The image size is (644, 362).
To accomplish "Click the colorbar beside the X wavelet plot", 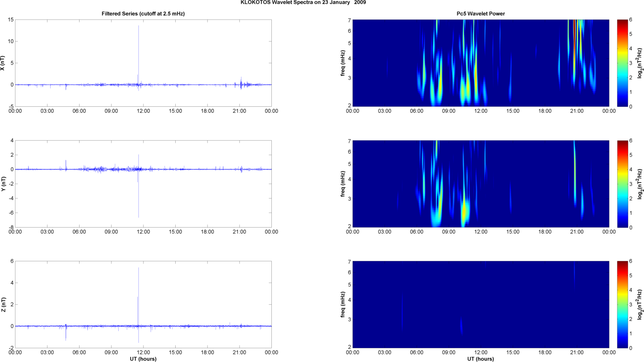I will pos(622,63).
